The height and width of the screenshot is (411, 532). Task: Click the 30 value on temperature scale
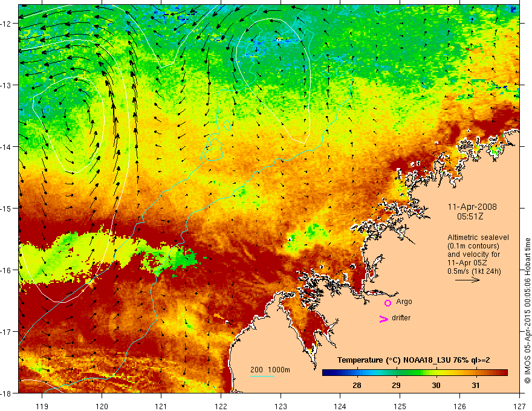click(x=436, y=385)
